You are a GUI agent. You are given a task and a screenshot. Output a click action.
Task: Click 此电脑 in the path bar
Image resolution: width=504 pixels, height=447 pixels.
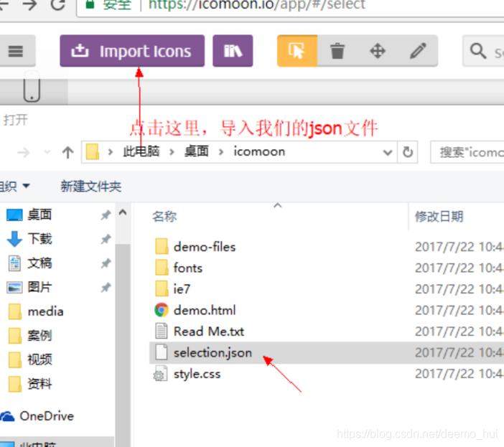(x=141, y=151)
